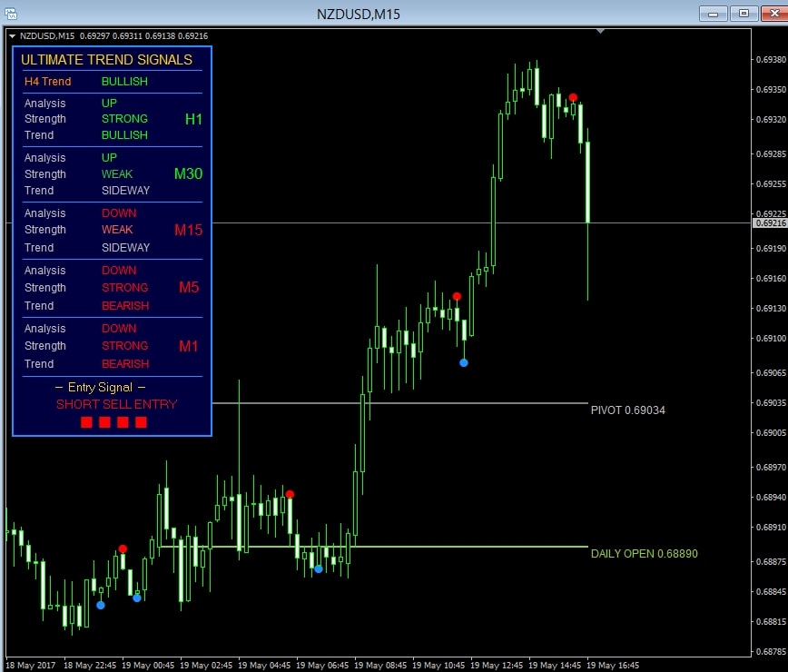Click the 0.69005 price axis label
788x672 pixels.
pyautogui.click(x=771, y=433)
